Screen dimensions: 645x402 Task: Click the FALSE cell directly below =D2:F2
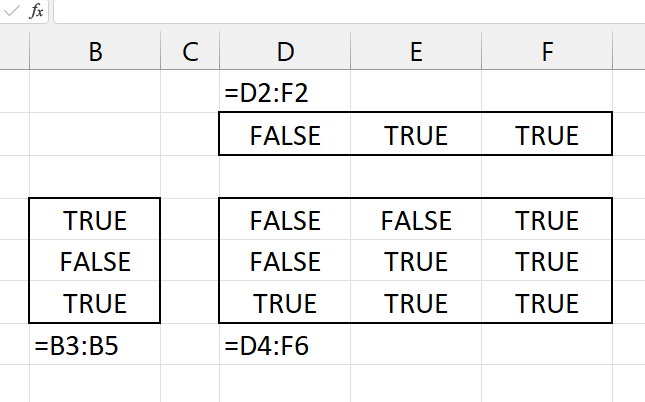click(x=285, y=135)
